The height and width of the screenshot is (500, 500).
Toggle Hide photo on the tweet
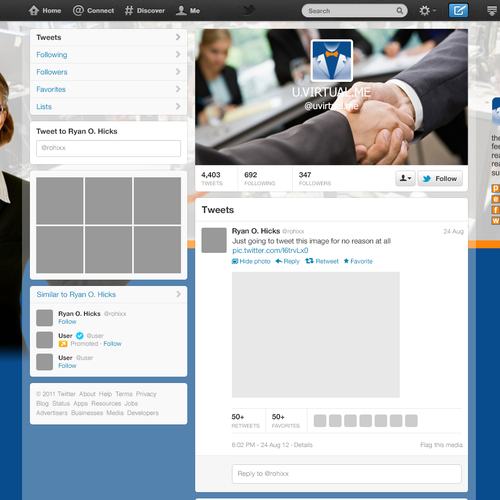(x=251, y=261)
